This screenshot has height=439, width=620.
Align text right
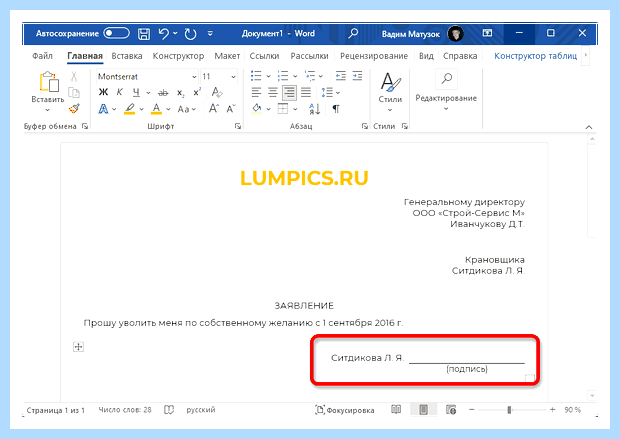(x=289, y=93)
